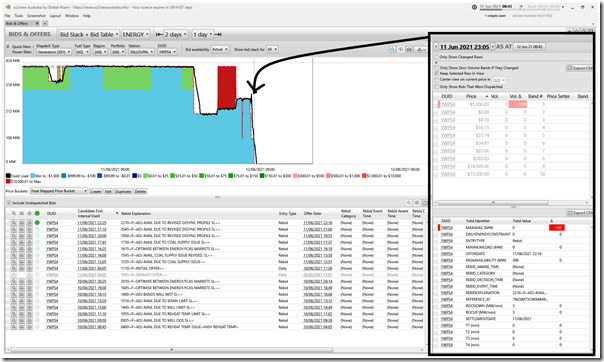Click the horizontal scrollbar below the price band table
The image size is (604, 362).
point(493,202)
